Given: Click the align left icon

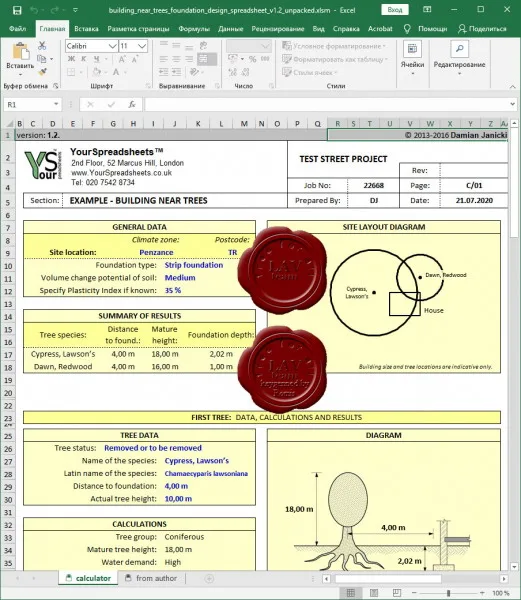Looking at the screenshot, I should pos(164,59).
